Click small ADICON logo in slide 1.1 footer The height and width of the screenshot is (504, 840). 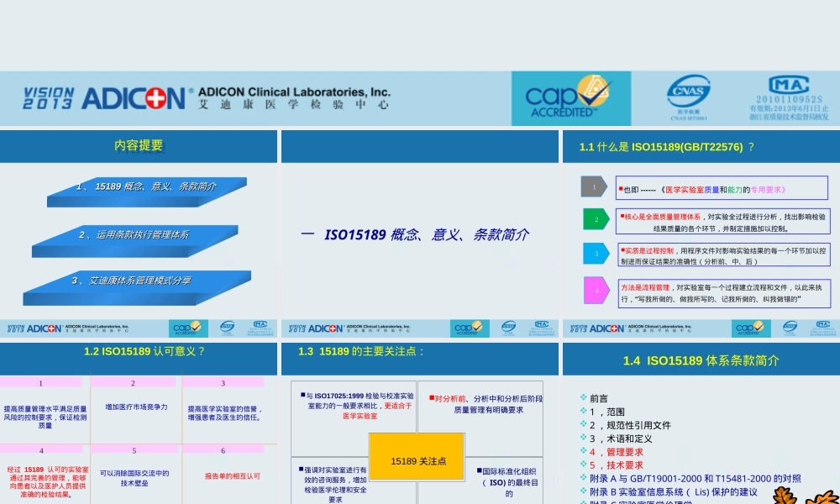coord(606,328)
